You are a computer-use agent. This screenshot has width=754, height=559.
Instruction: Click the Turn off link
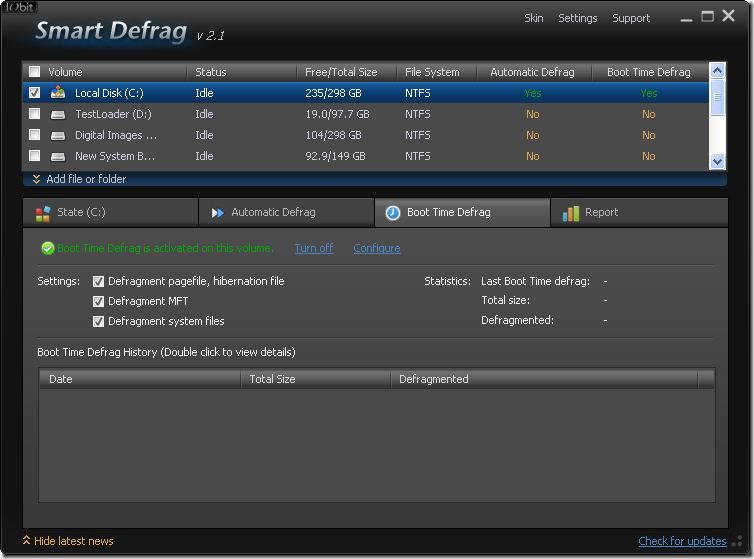(x=314, y=248)
